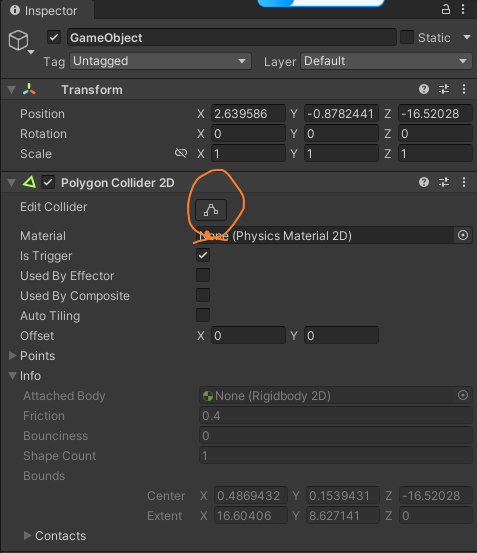Uncheck the Is Trigger checkbox
Screen dimensions: 477x553
tap(203, 255)
